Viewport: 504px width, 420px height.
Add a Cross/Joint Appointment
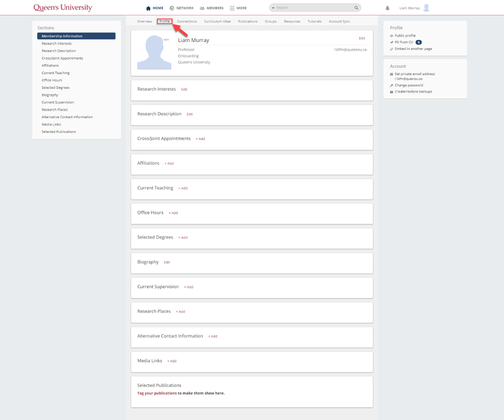click(x=200, y=139)
